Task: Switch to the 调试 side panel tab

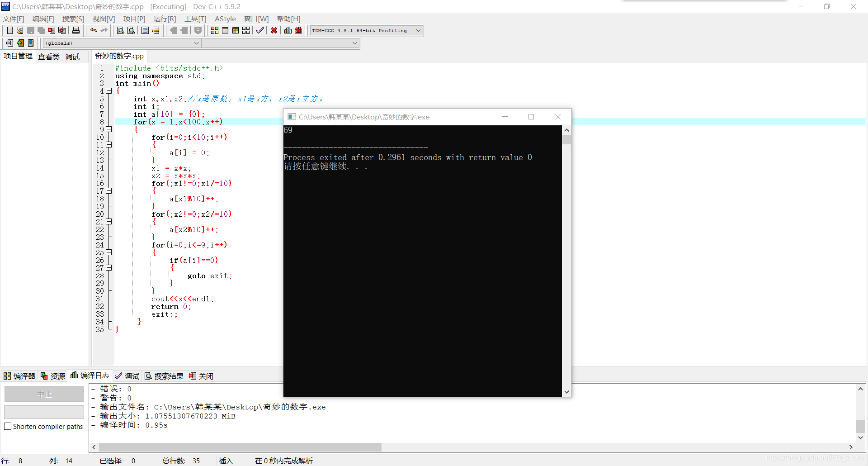Action: (x=72, y=57)
